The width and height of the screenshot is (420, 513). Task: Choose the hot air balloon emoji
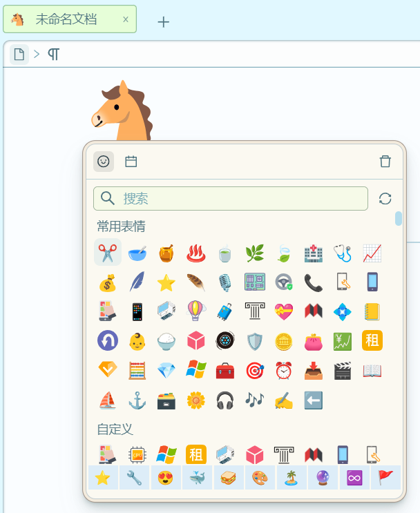[x=195, y=311]
